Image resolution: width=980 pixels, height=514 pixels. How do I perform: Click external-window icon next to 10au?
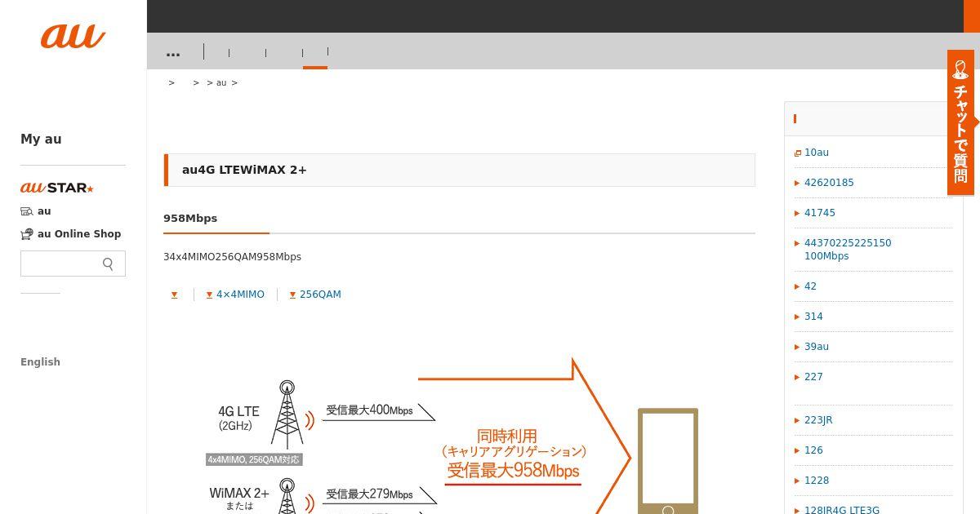click(798, 153)
